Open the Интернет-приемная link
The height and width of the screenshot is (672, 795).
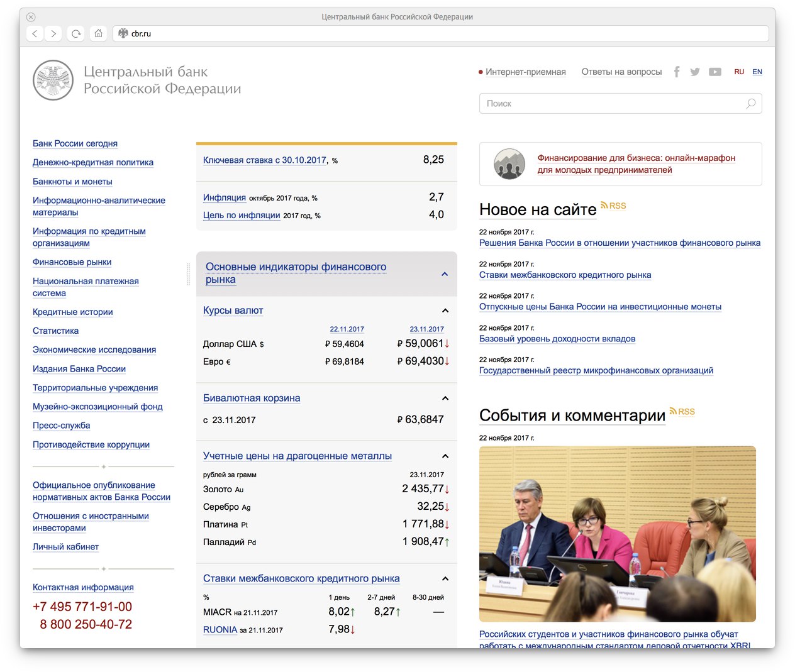click(x=525, y=72)
